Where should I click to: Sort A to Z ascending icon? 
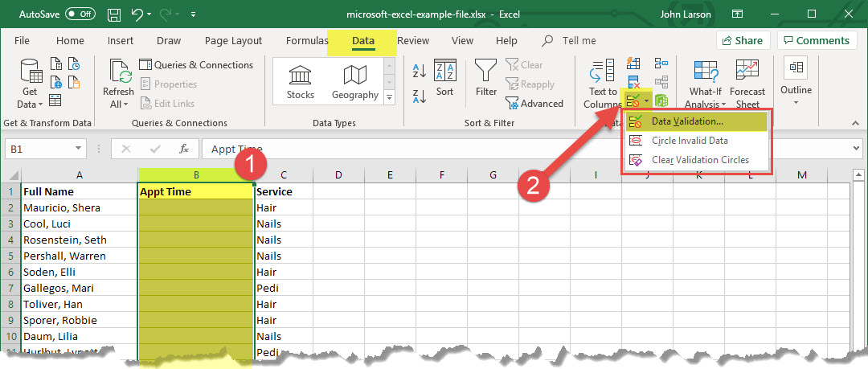pyautogui.click(x=419, y=71)
